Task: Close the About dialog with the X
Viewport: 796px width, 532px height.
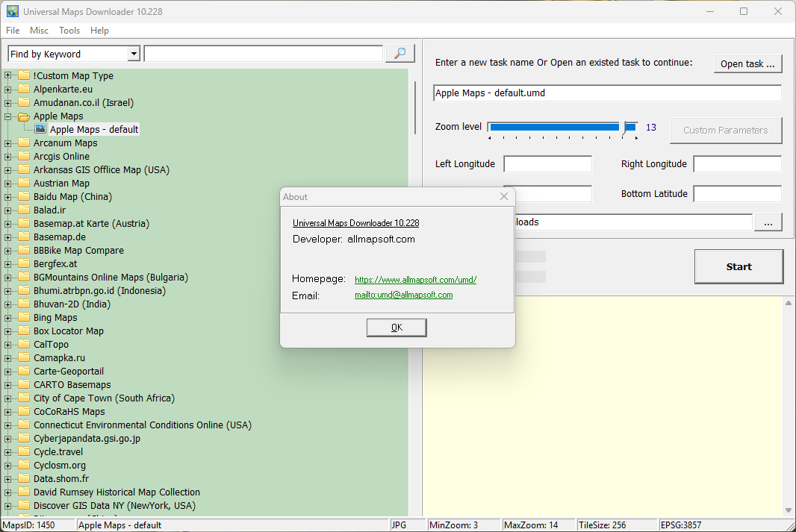Action: [x=503, y=196]
